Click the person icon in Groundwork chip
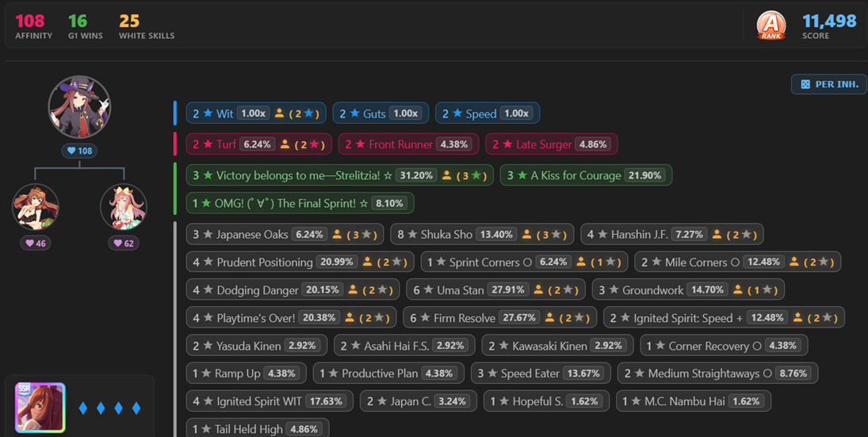Viewport: 868px width, 437px height. click(x=738, y=289)
